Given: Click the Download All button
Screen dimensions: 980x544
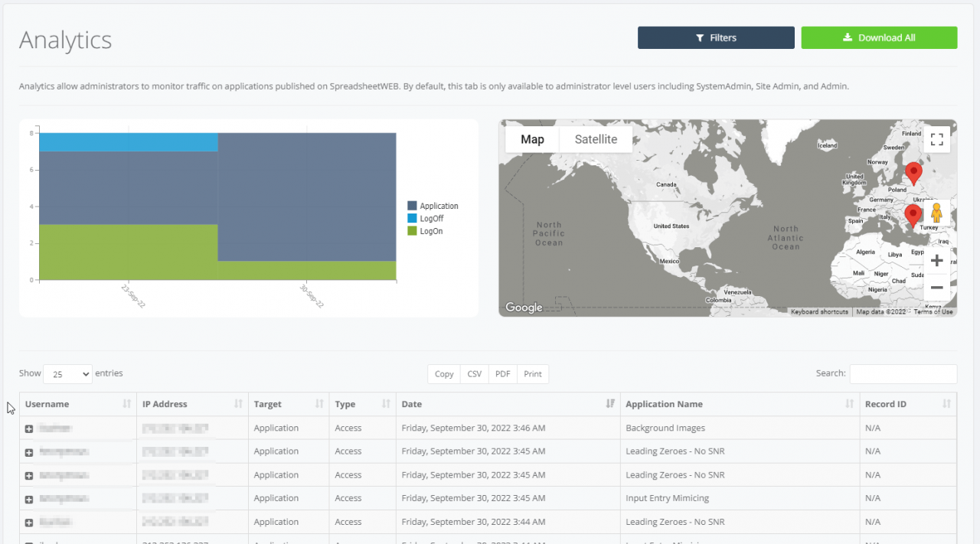Looking at the screenshot, I should pyautogui.click(x=879, y=37).
